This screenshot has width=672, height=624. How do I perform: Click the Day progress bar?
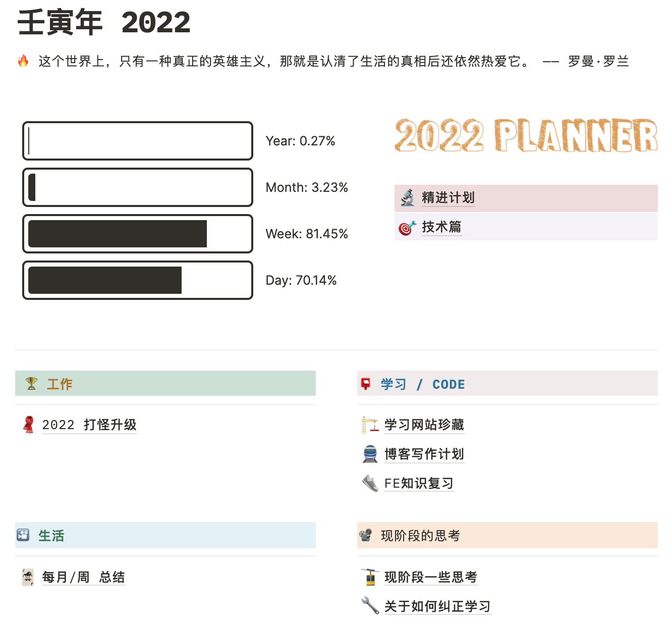click(x=138, y=280)
